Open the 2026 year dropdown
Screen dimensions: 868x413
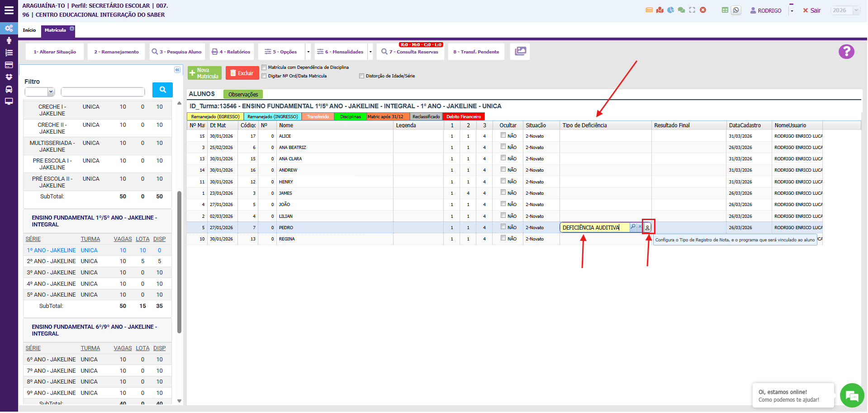coord(845,10)
